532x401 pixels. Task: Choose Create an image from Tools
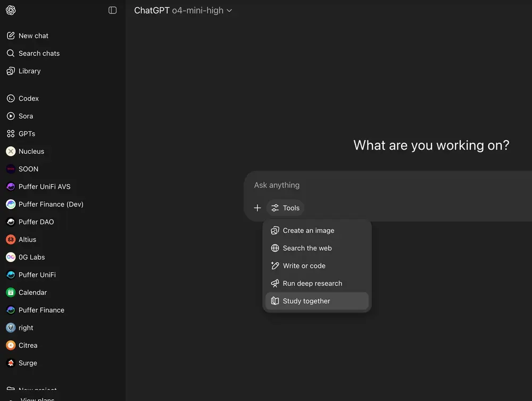point(309,231)
